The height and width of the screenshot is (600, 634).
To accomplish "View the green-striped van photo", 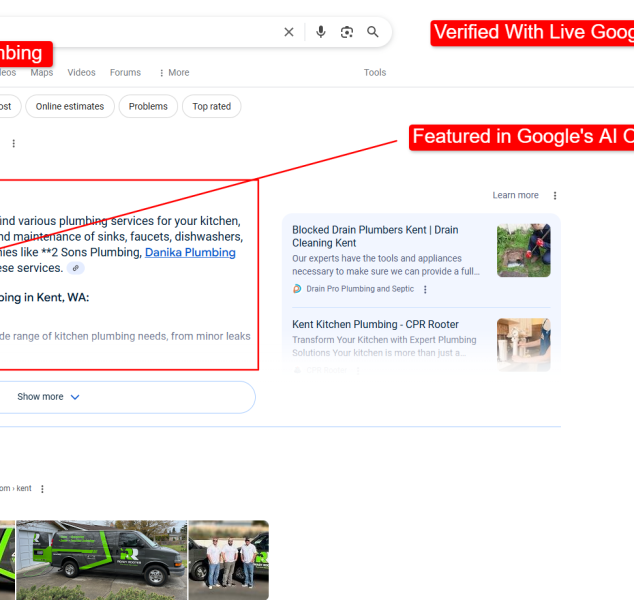I will 101,560.
